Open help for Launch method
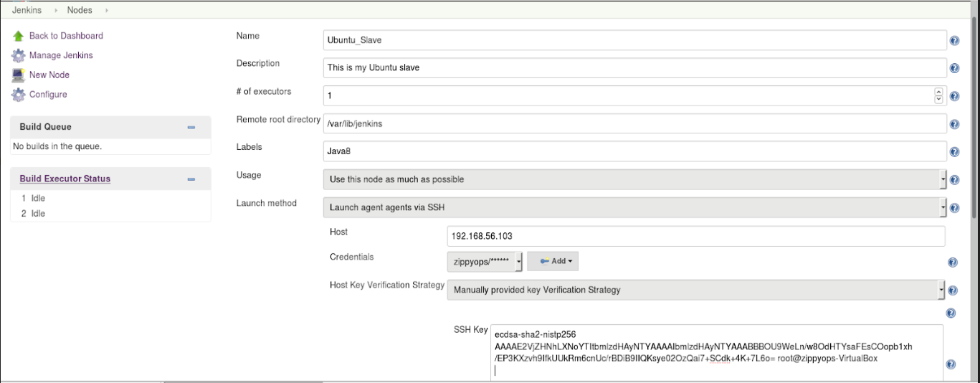 coord(954,208)
